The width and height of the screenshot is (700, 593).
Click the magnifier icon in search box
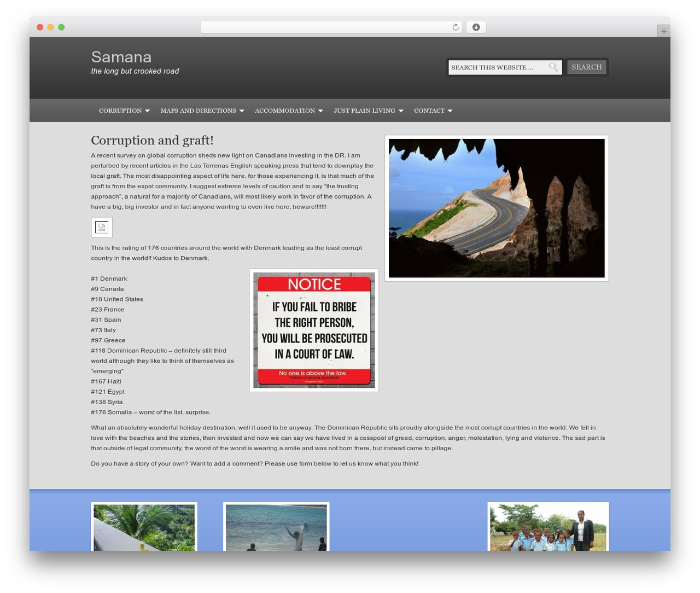[553, 67]
